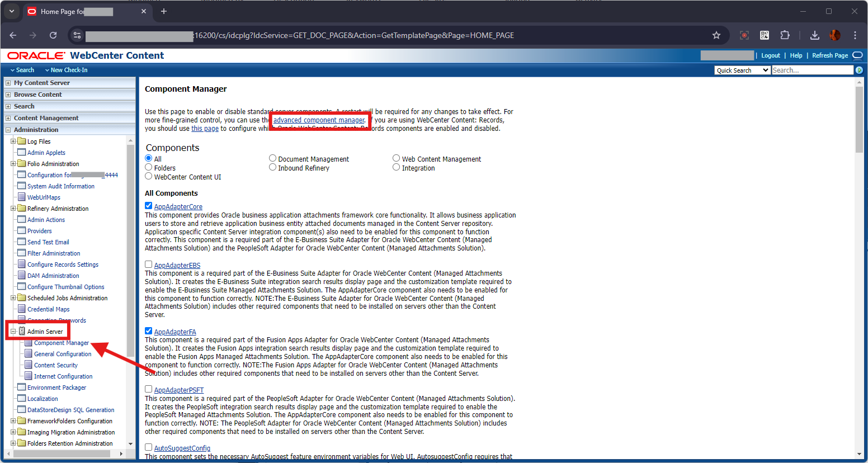Click the Logout link
The image size is (868, 463).
point(771,55)
